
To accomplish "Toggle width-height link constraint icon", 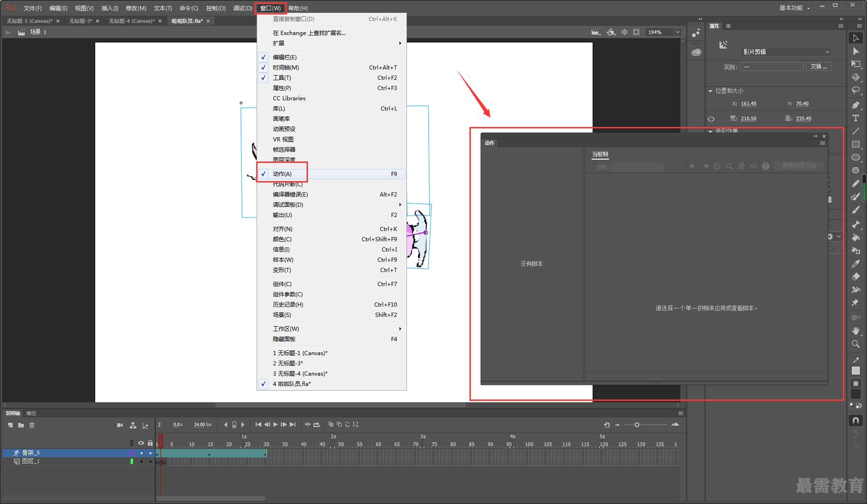I will 711,119.
